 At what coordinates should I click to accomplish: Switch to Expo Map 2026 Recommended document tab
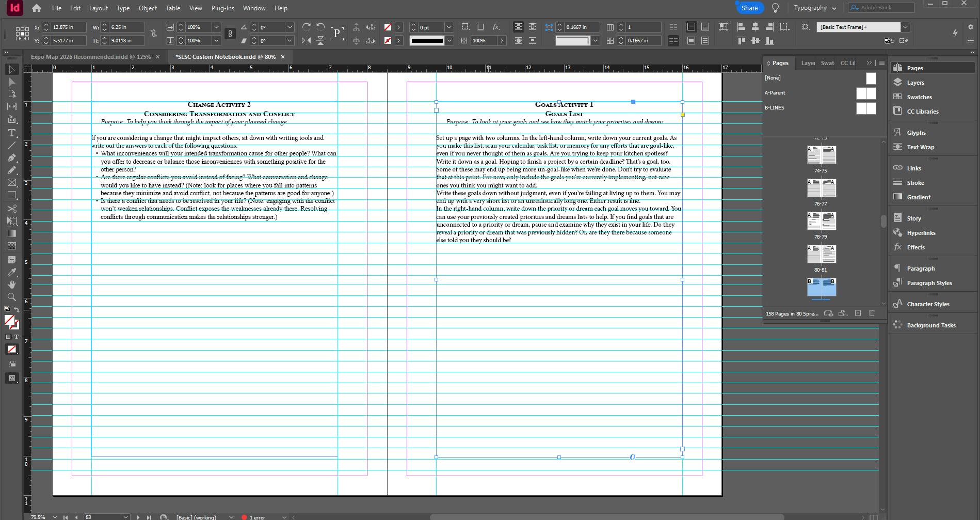(90, 57)
